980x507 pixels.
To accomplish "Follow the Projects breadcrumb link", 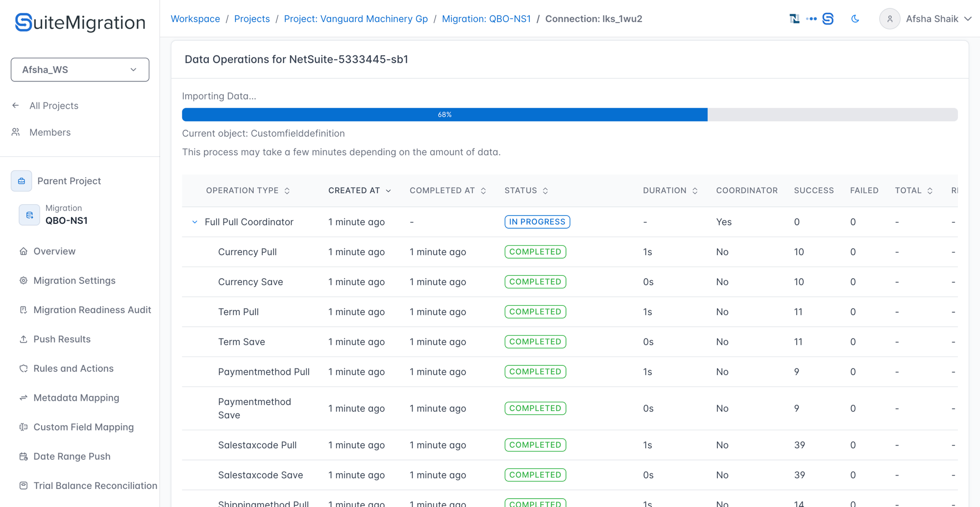I will coord(252,19).
